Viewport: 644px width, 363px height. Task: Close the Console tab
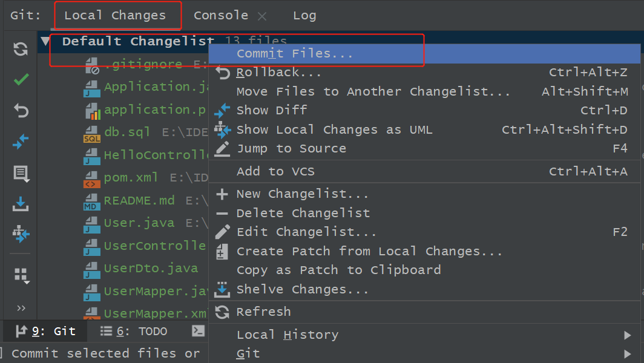point(262,16)
